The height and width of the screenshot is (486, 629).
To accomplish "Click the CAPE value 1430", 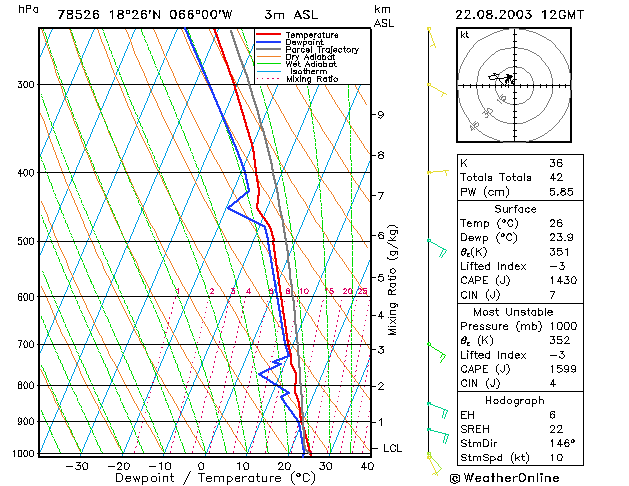I will tap(563, 280).
